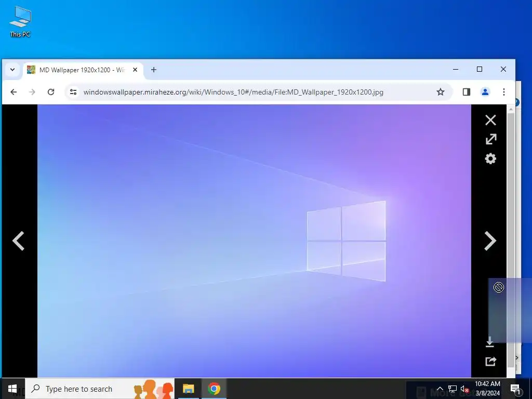532x399 pixels.
Task: Open network status tray icon
Action: [453, 389]
